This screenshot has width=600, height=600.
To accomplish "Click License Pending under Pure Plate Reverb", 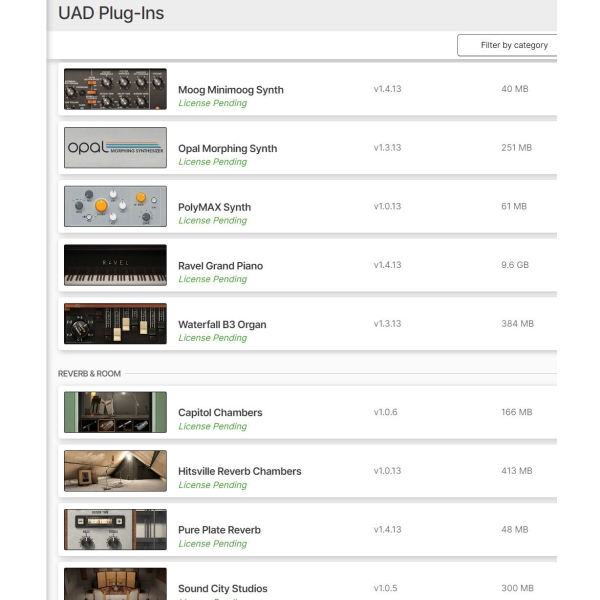I will pyautogui.click(x=212, y=544).
